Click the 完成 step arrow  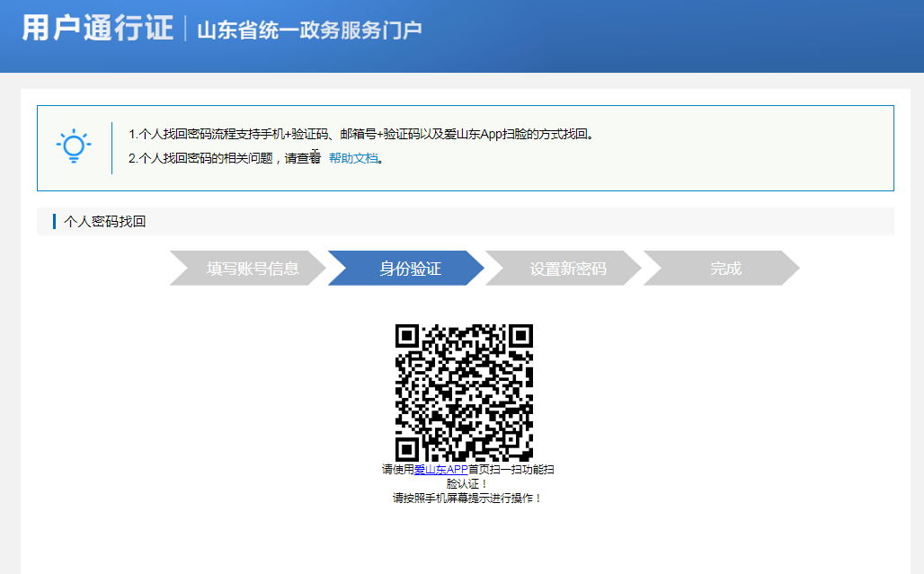click(725, 269)
